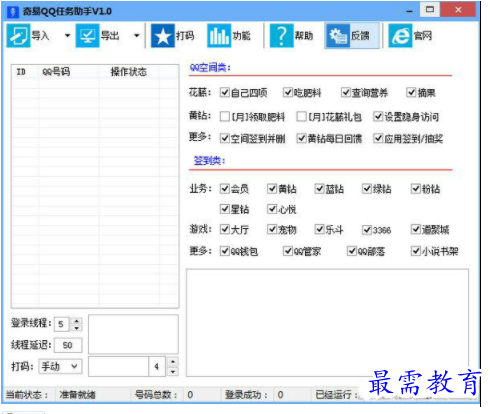Image resolution: width=490 pixels, height=414 pixels.
Task: Open the 反馈 feedback toolbar button
Action: (352, 36)
